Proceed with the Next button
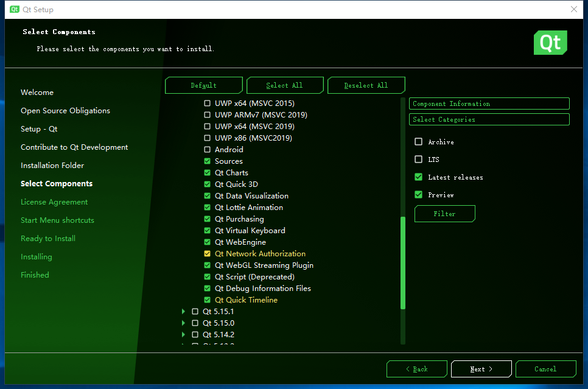Image resolution: width=588 pixels, height=389 pixels. 481,369
